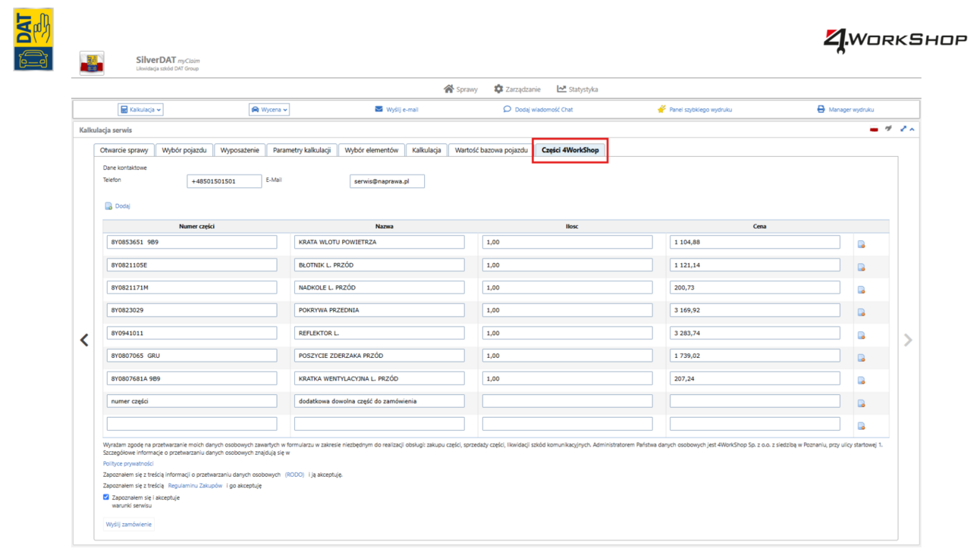The width and height of the screenshot is (980, 555).
Task: Go to previous step with left arrow
Action: pos(84,340)
